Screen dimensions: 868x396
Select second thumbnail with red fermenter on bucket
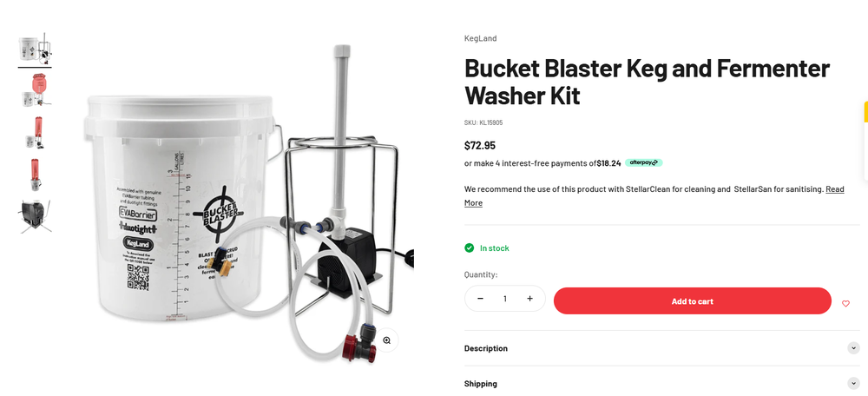[x=35, y=89]
